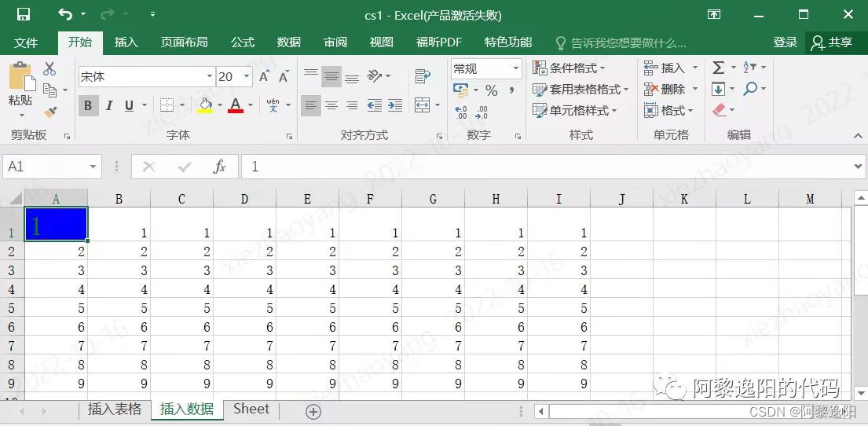Image resolution: width=868 pixels, height=426 pixels.
Task: Click the Clear eraser icon
Action: click(x=720, y=110)
